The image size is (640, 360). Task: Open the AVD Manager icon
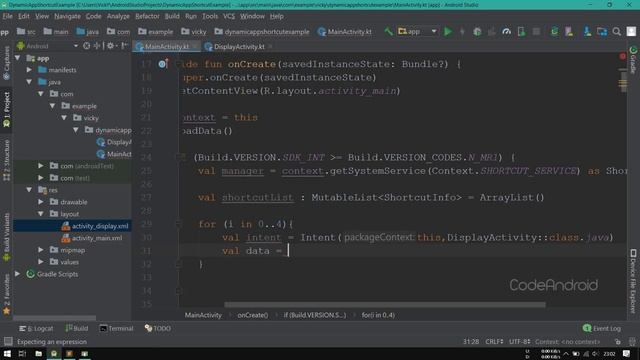[569, 31]
